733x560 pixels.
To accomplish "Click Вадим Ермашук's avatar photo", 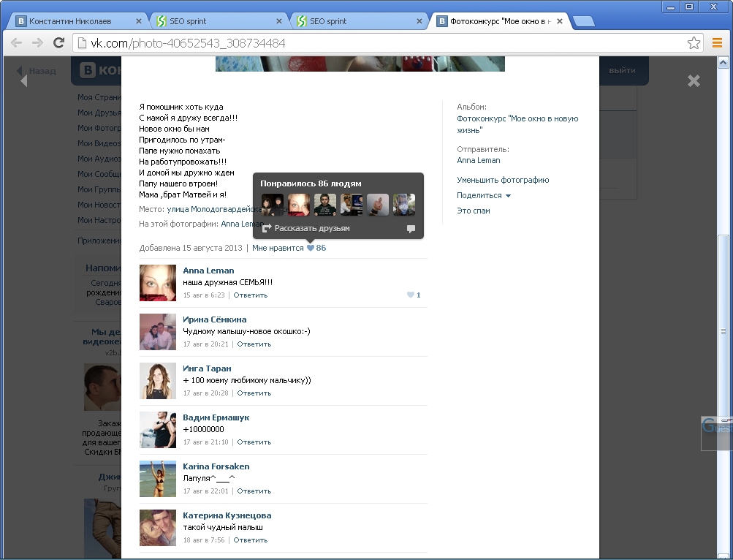I will point(158,430).
